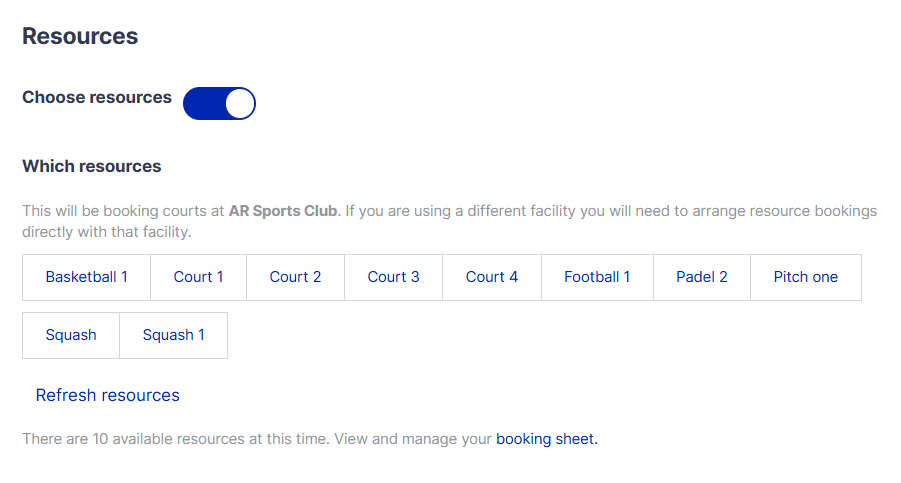Click the Which resources subheading
Screen dimensions: 901x483
pos(92,166)
